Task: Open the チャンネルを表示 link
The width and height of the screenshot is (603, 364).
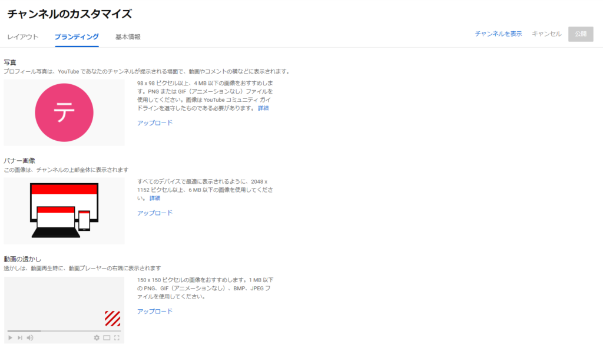Action: [x=498, y=34]
